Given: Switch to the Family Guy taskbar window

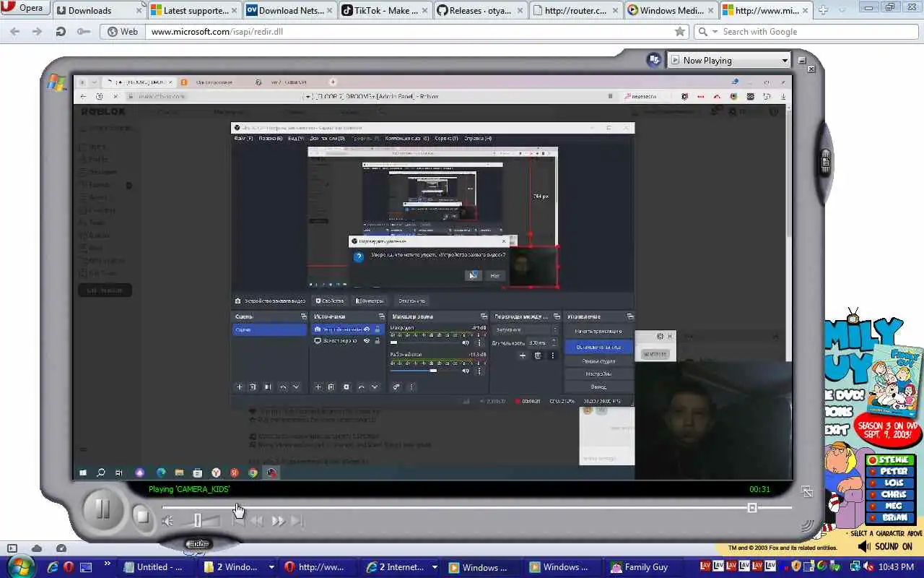Looking at the screenshot, I should point(645,567).
